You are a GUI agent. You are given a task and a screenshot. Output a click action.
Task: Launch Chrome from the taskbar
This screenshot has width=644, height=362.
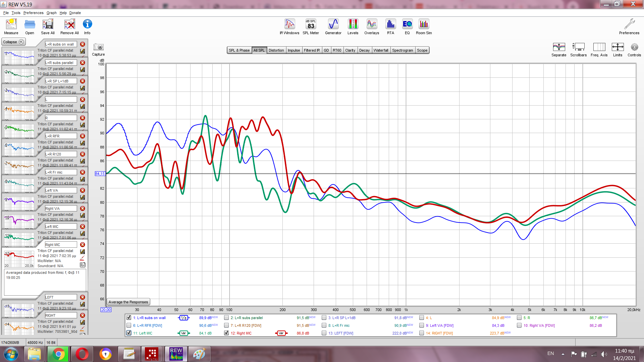(x=58, y=354)
